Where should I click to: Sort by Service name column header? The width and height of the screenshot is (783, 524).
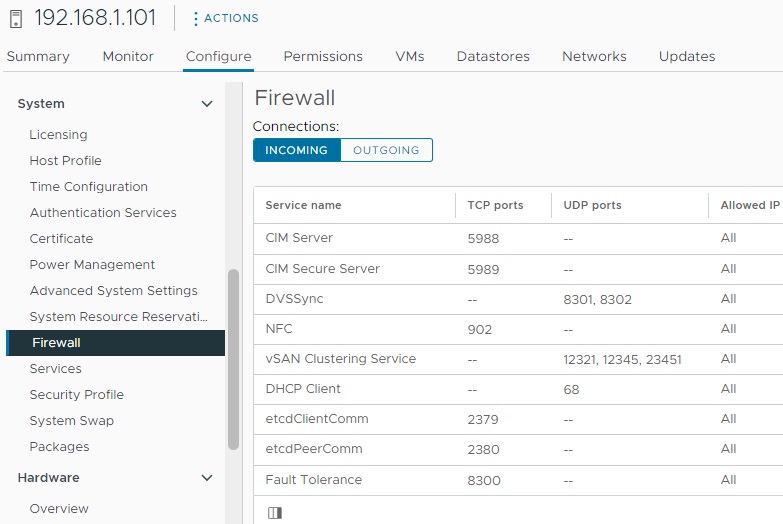click(x=303, y=205)
